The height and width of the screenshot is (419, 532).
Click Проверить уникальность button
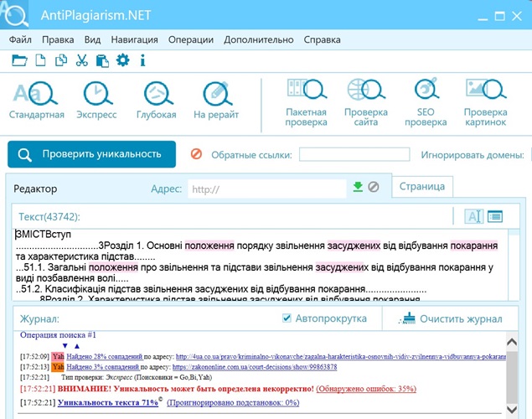91,154
